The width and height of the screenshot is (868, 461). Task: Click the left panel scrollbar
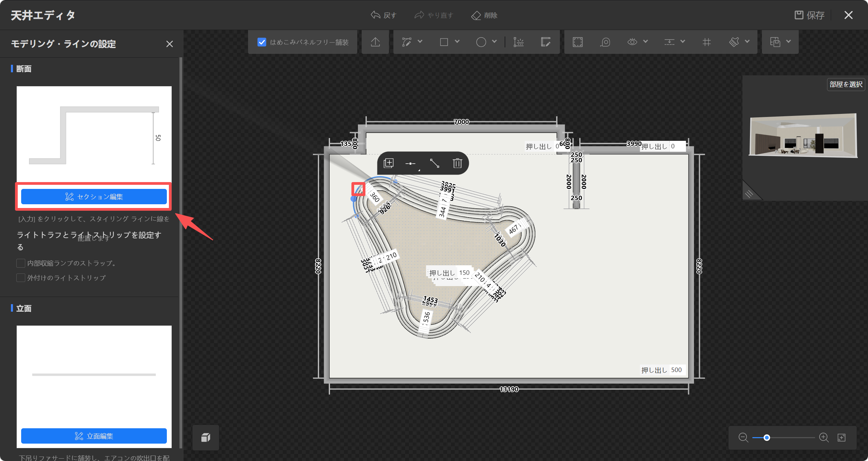coord(181,252)
